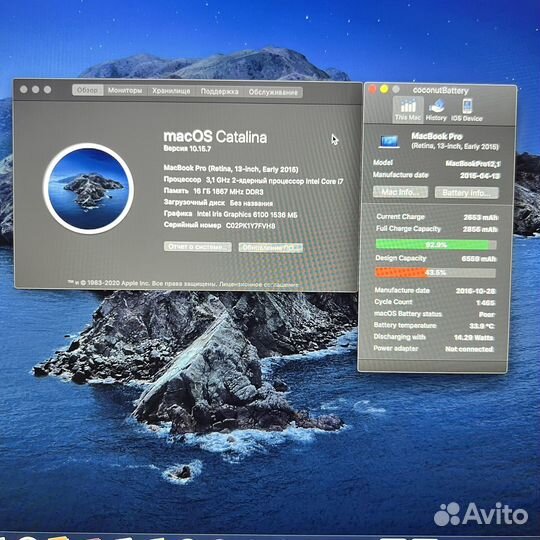Screen dimensions: 540x540
Task: Click the Design Capacity 6559 mAh value
Action: [479, 259]
